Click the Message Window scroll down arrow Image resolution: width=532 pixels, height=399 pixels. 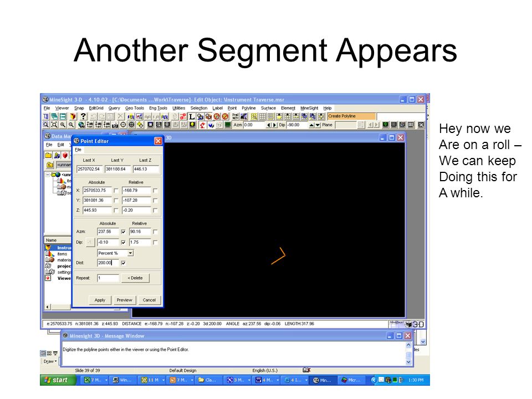point(408,362)
